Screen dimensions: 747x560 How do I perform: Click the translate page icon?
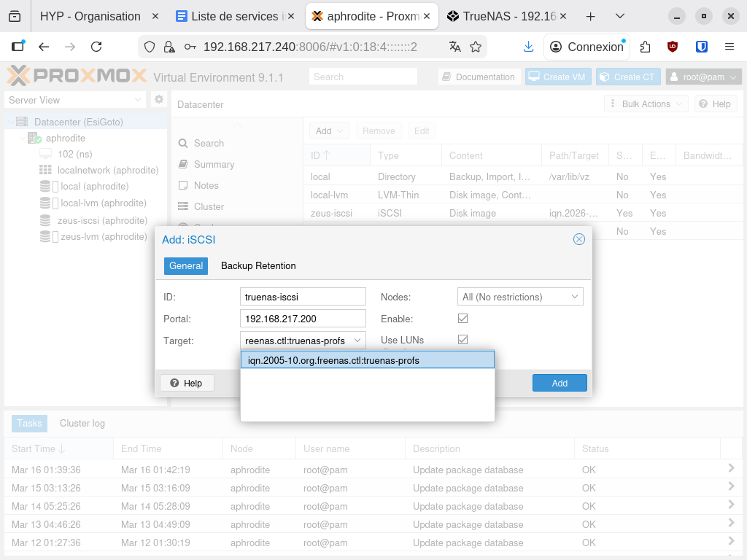pos(455,47)
